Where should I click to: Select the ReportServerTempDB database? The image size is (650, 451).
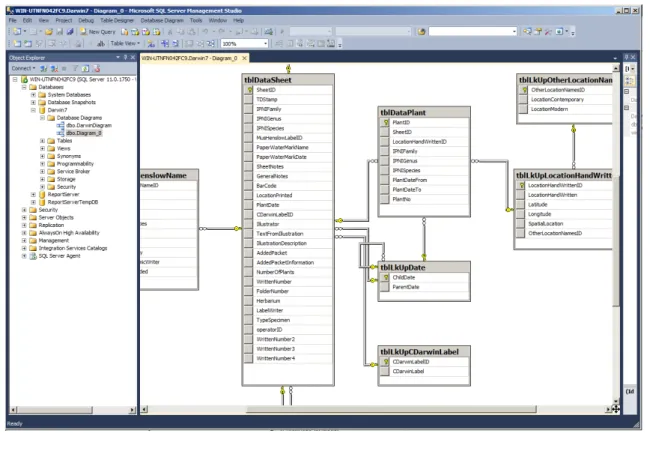click(x=73, y=202)
